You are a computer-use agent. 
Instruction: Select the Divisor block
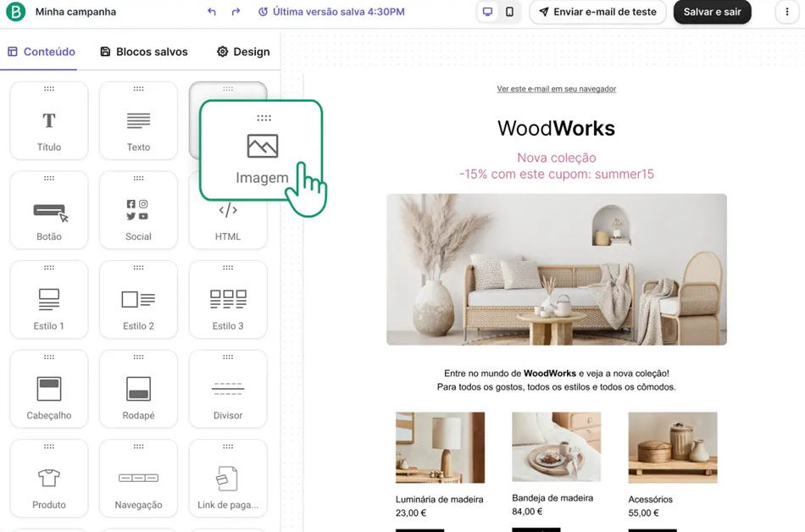coord(228,389)
